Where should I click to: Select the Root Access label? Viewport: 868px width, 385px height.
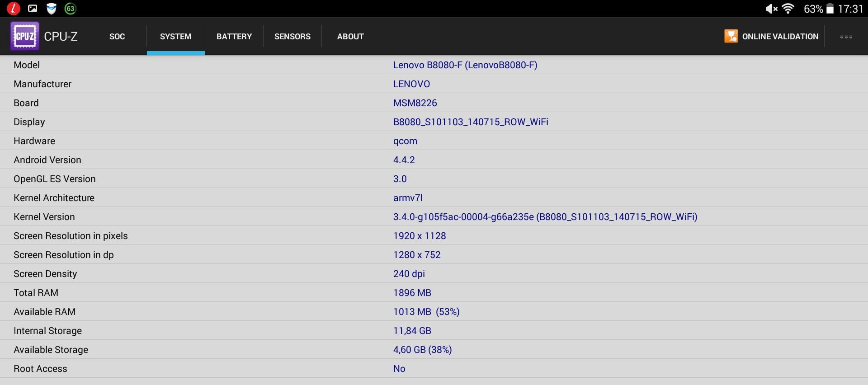coord(40,368)
